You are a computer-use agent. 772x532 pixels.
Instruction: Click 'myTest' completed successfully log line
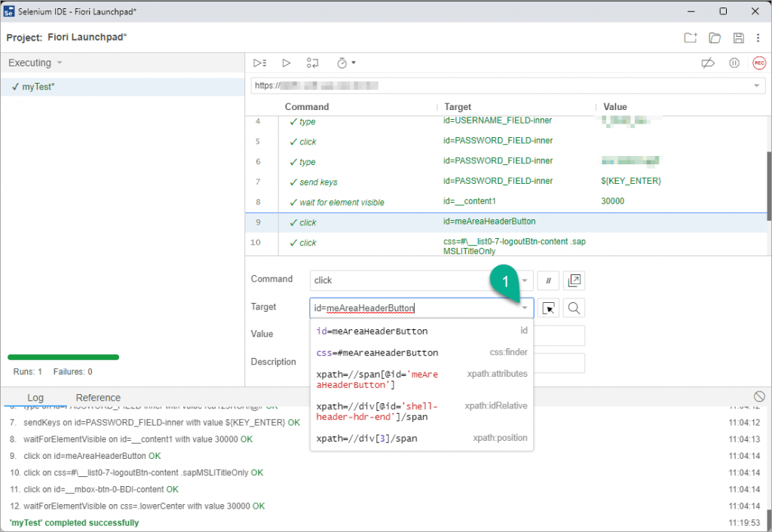pos(75,523)
